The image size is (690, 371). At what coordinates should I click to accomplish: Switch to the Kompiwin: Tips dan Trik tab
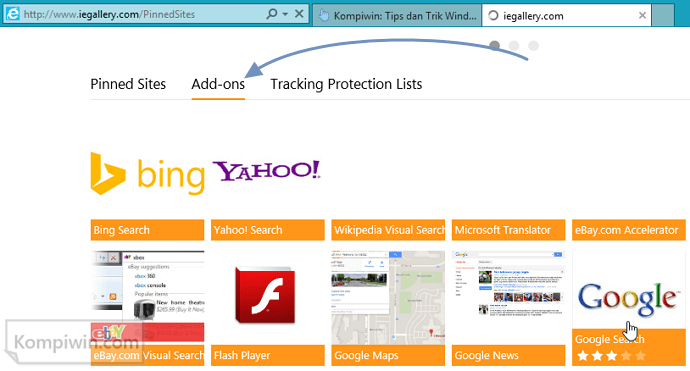click(x=396, y=16)
